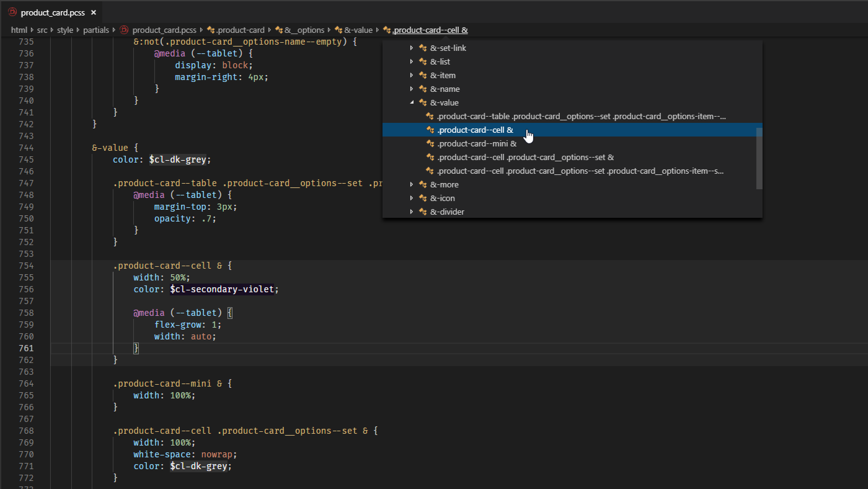The width and height of the screenshot is (868, 489).
Task: Select &-item in symbol list
Action: pos(443,75)
